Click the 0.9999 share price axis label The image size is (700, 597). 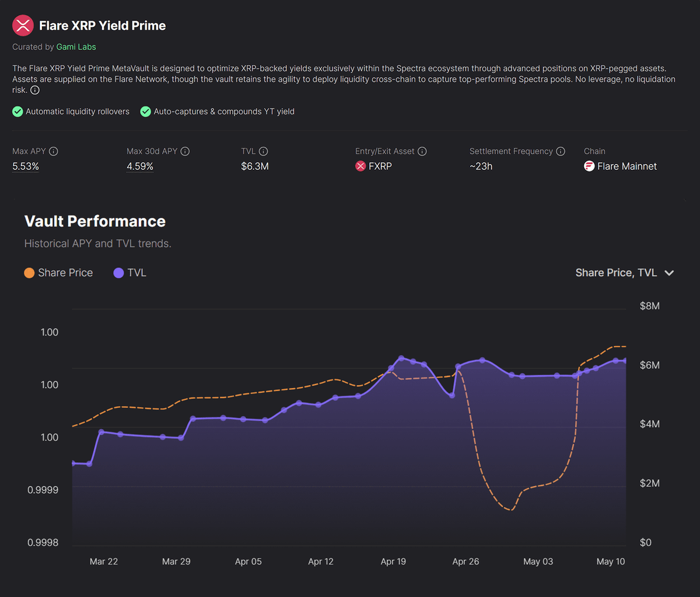tap(43, 490)
